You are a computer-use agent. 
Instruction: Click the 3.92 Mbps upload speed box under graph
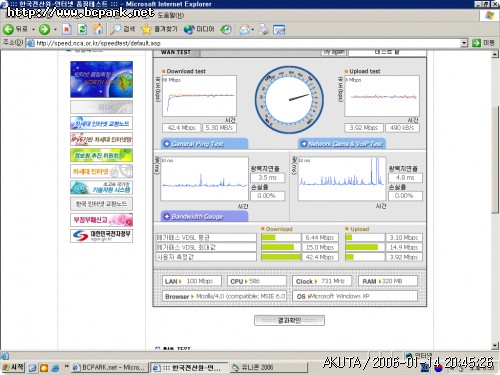(364, 128)
